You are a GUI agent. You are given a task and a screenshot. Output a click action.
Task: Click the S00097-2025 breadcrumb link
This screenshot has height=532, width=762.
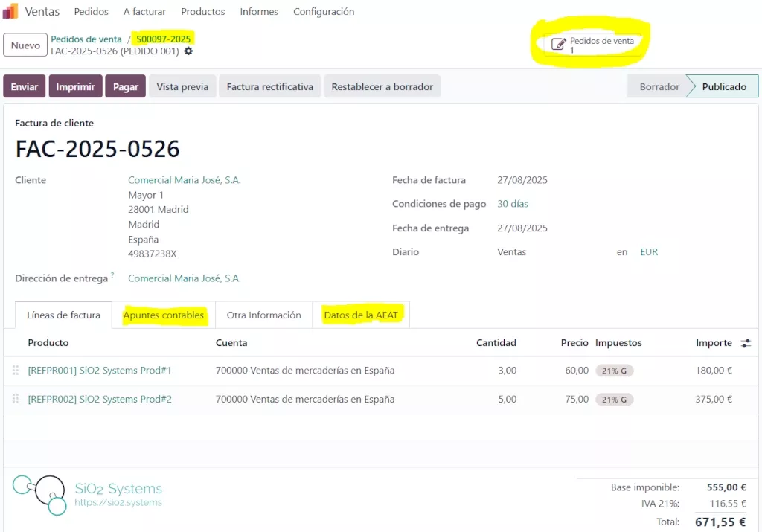[x=164, y=39]
